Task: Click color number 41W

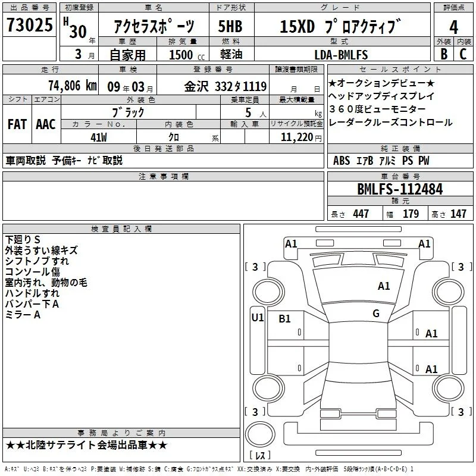Action: [x=99, y=137]
